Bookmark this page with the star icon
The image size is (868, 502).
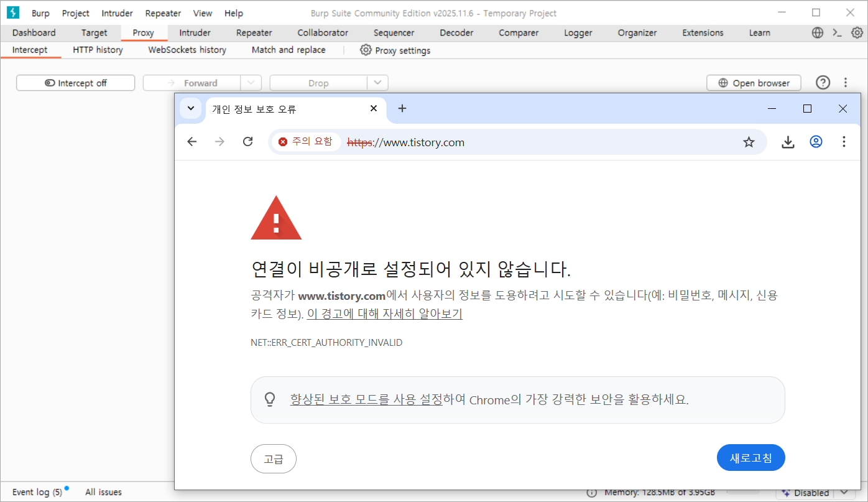tap(749, 142)
